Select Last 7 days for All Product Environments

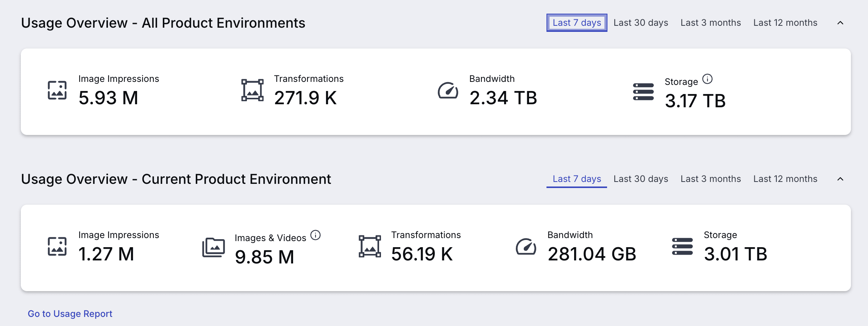[x=577, y=23]
